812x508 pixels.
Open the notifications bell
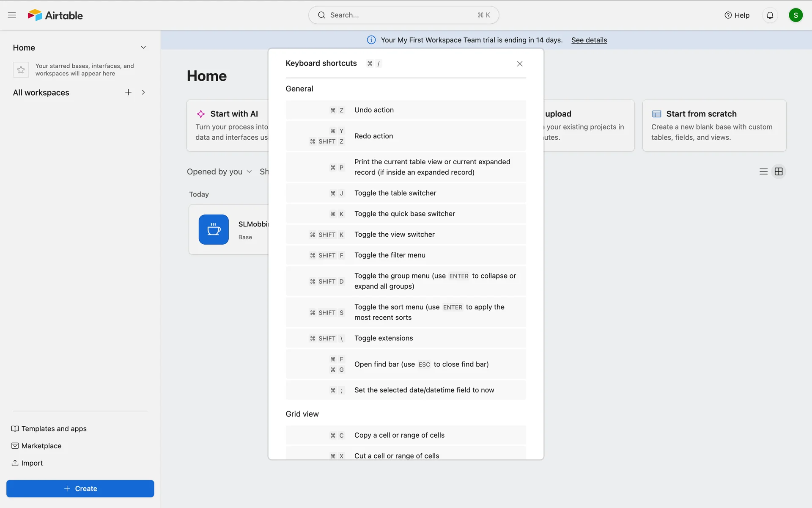[770, 15]
